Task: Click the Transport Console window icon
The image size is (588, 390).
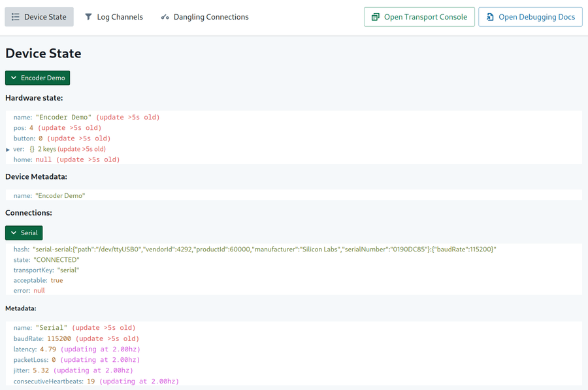Action: tap(376, 17)
